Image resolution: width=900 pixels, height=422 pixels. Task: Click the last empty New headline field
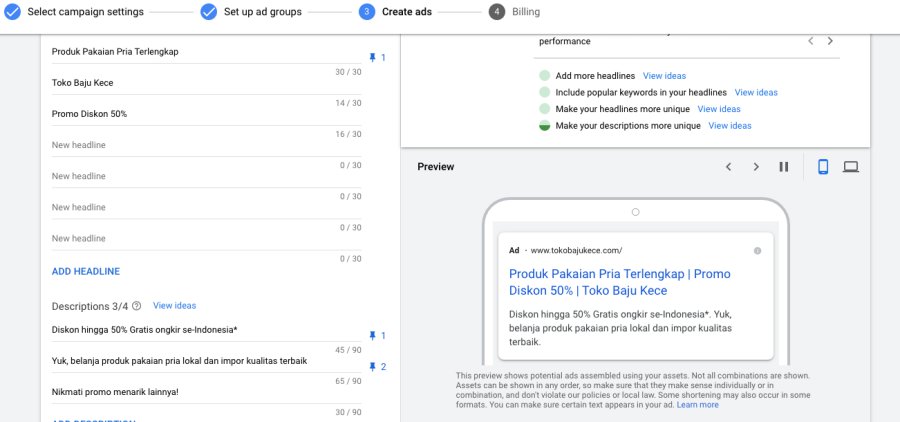click(x=207, y=238)
